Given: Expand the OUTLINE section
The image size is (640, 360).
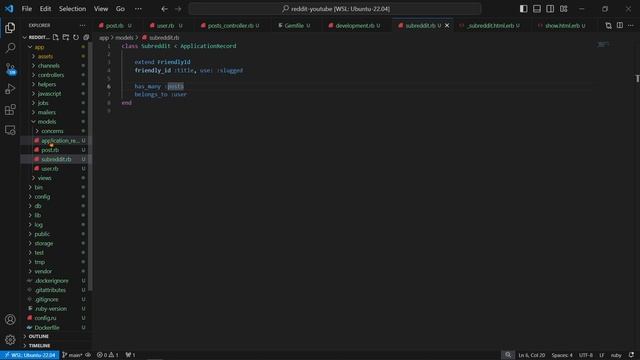Looking at the screenshot, I should pos(38,336).
